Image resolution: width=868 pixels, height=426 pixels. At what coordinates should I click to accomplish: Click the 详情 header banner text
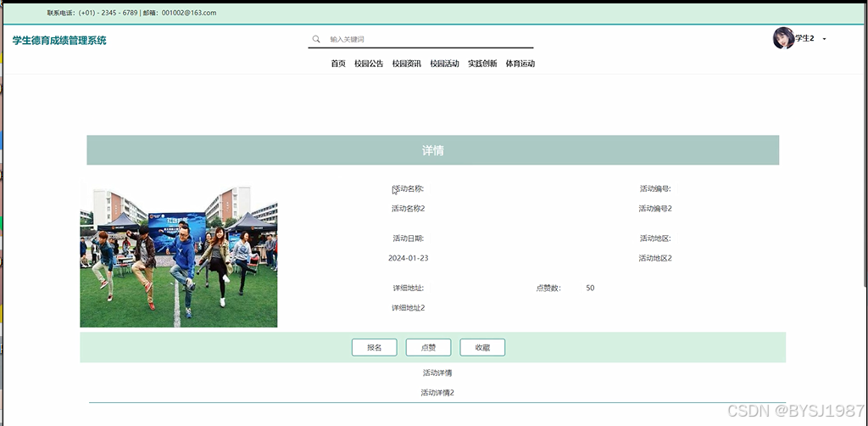tap(433, 151)
